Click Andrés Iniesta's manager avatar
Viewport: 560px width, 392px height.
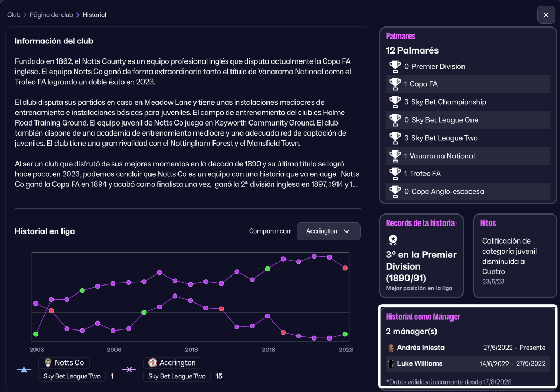[x=391, y=348]
